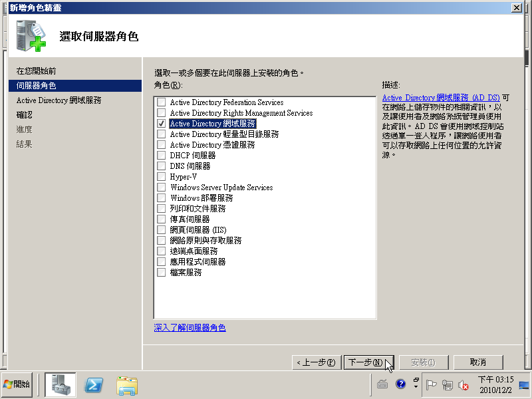Click the network status tray icon
Viewport: 532px width, 399px height.
coord(448,385)
